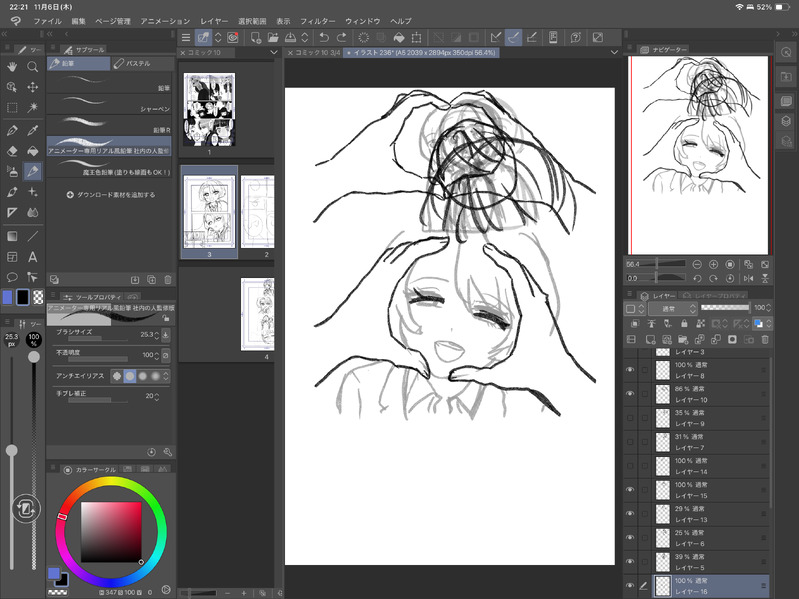
Task: Pick the Text tool (A icon)
Action: coord(33,257)
